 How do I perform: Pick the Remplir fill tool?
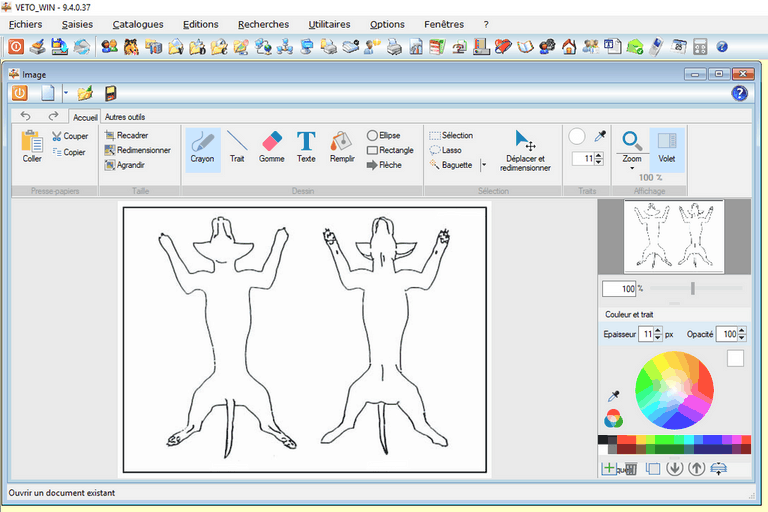point(342,148)
